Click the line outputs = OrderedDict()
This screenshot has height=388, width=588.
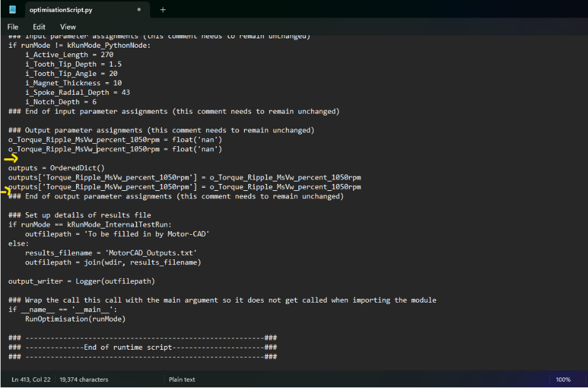[57, 168]
